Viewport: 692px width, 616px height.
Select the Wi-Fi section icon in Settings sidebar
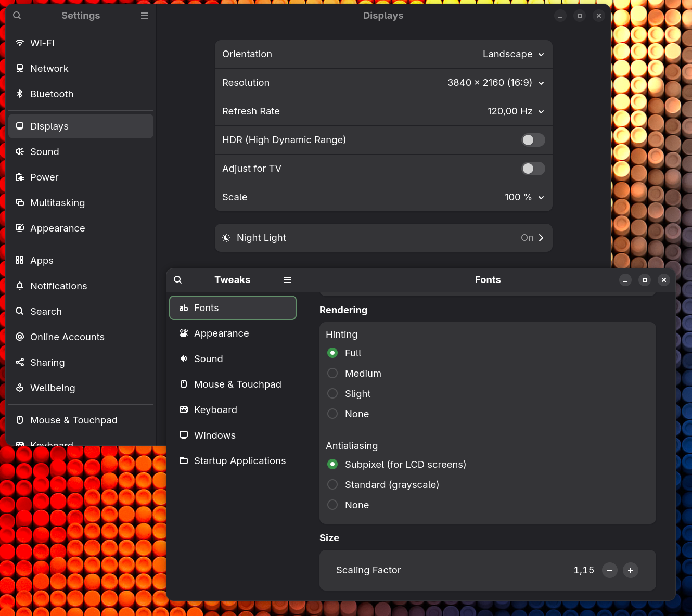click(20, 43)
